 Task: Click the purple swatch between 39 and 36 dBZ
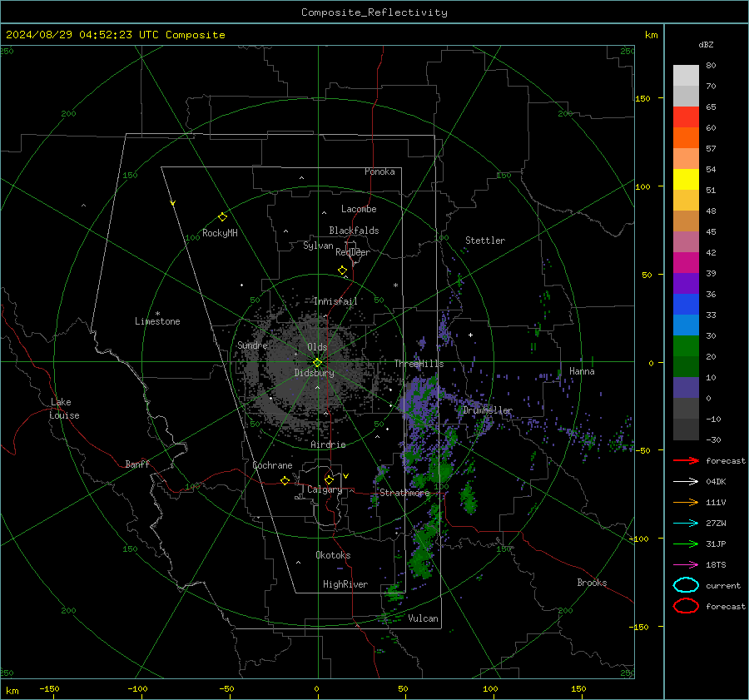[686, 284]
